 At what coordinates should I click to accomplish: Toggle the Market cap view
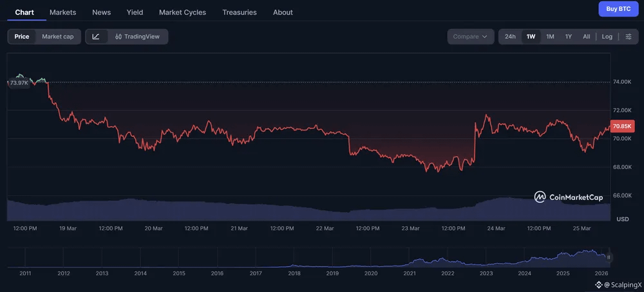(58, 37)
